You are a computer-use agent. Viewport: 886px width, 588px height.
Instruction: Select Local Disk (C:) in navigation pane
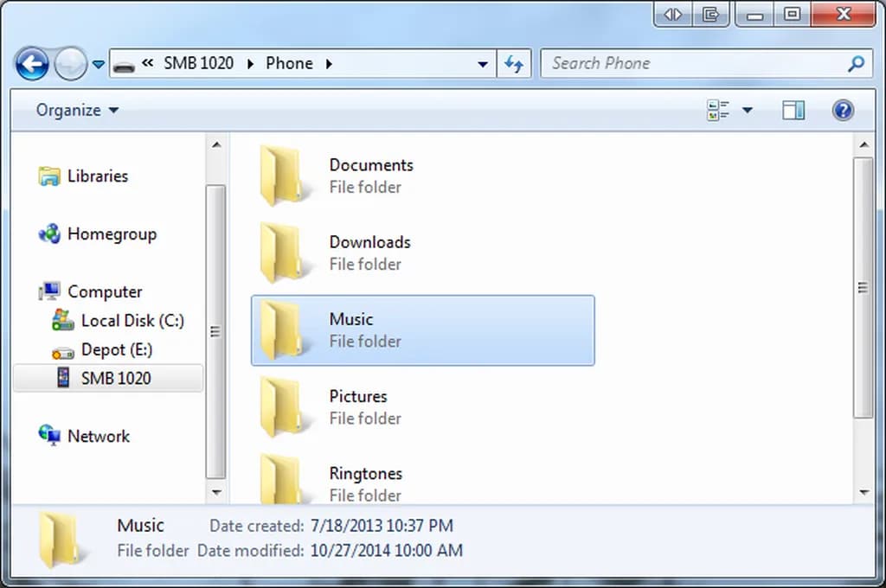(x=132, y=320)
